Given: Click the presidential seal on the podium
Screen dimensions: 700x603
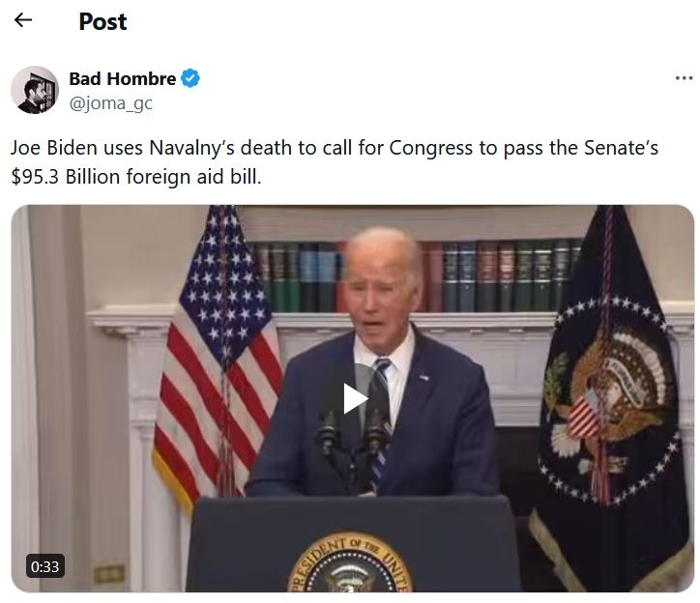Looking at the screenshot, I should (350, 563).
